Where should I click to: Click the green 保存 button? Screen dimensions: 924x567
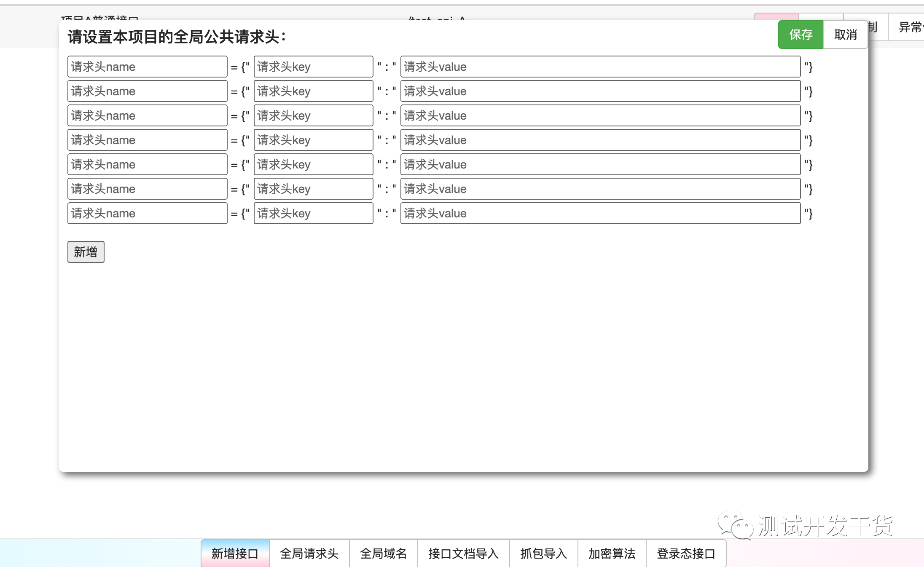click(800, 35)
